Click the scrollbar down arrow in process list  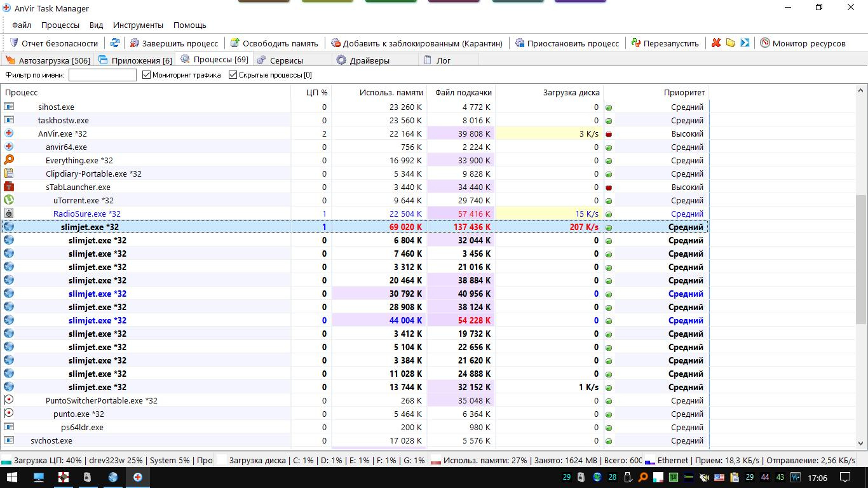point(862,443)
